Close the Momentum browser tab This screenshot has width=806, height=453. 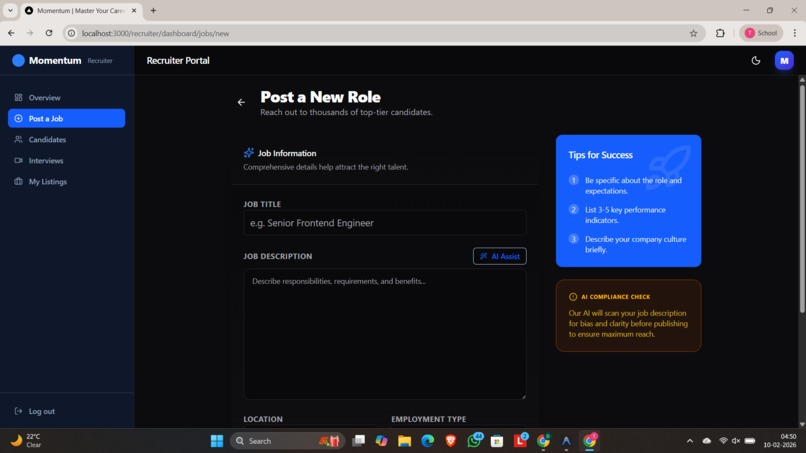pos(134,10)
